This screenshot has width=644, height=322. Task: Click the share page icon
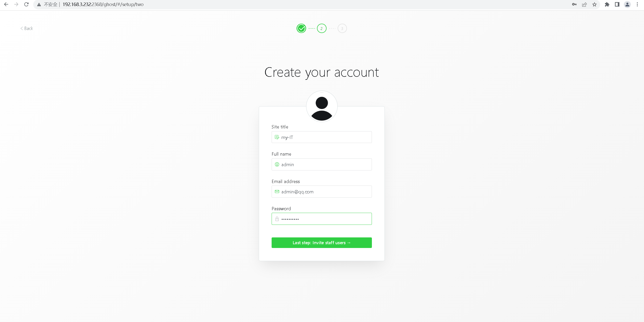pos(584,4)
